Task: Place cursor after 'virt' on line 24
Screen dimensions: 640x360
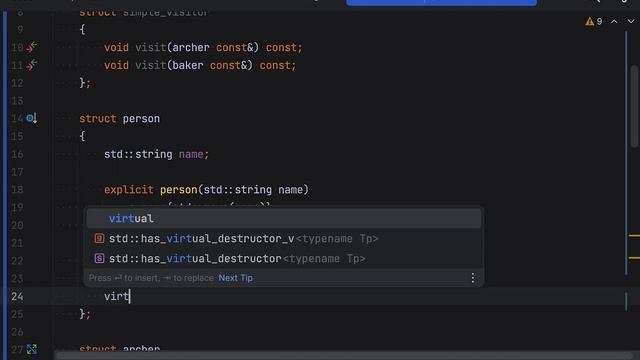Action: (x=130, y=296)
